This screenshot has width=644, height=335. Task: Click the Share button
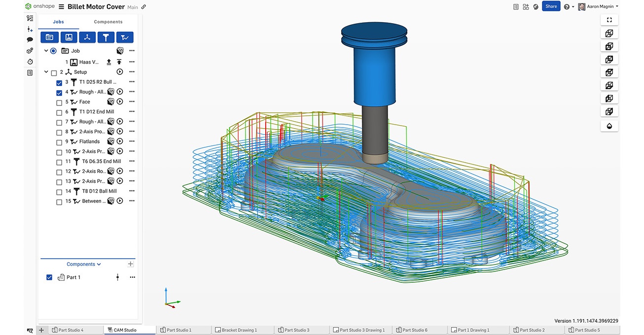(551, 6)
